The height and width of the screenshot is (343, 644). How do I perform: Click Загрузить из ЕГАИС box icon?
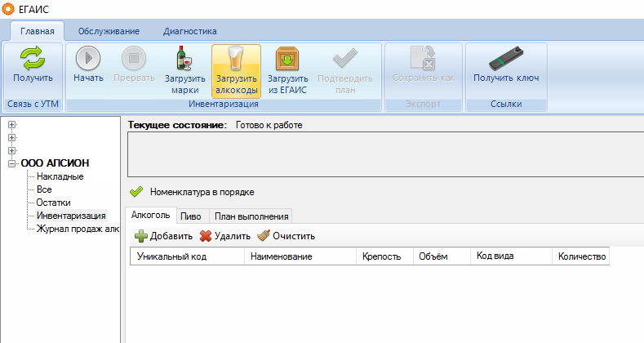pos(287,58)
